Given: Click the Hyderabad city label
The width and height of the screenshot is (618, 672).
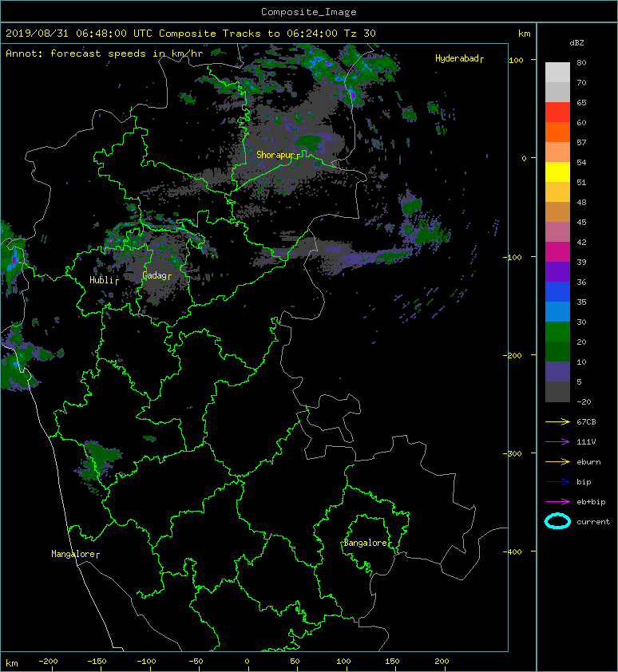Looking at the screenshot, I should click(457, 58).
